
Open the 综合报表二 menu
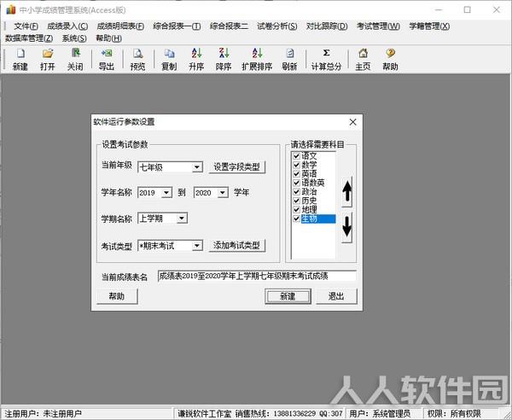pyautogui.click(x=229, y=26)
